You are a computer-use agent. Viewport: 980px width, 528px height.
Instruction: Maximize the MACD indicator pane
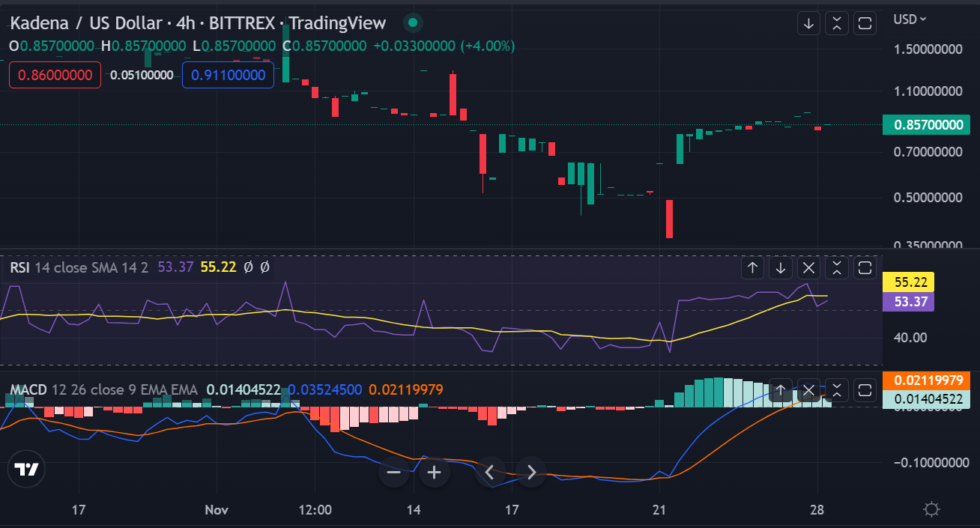click(x=865, y=390)
